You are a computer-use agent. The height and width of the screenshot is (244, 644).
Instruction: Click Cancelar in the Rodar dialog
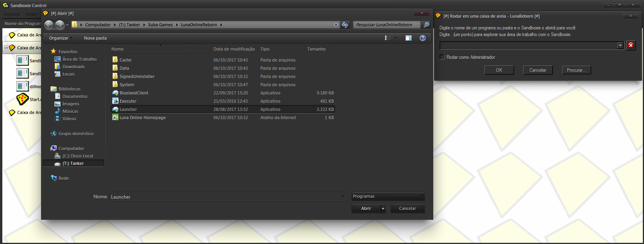point(538,70)
